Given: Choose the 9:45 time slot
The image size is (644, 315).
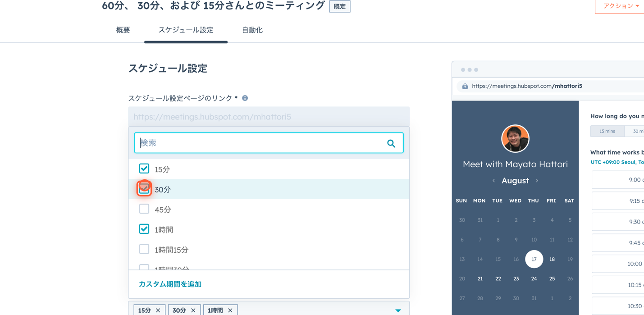Looking at the screenshot, I should click(618, 243).
